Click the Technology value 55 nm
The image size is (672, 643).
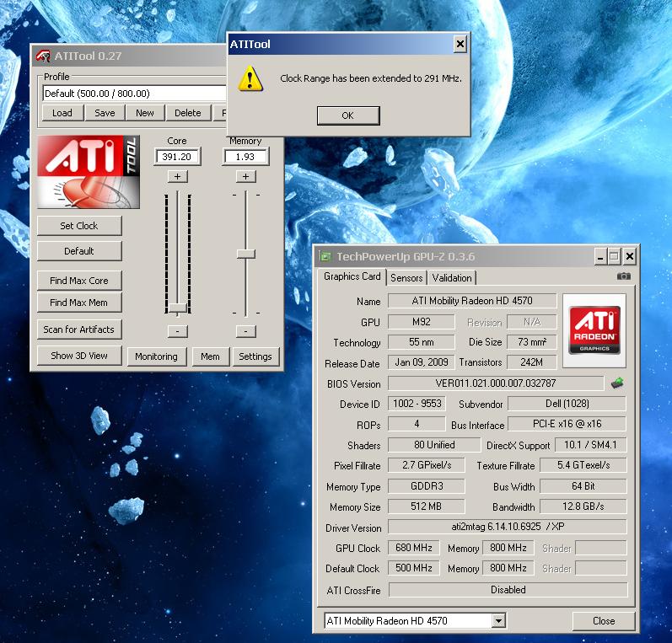[x=422, y=342]
